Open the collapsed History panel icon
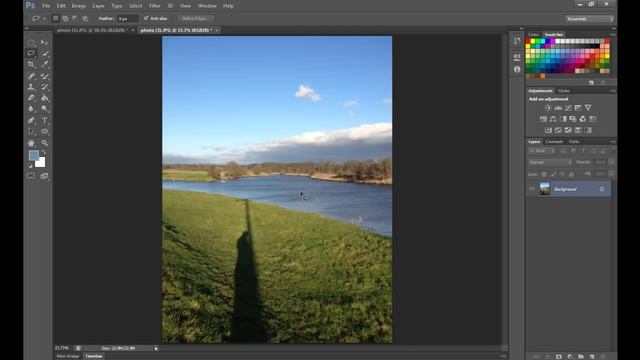Screen dimensions: 640x360 517,41
